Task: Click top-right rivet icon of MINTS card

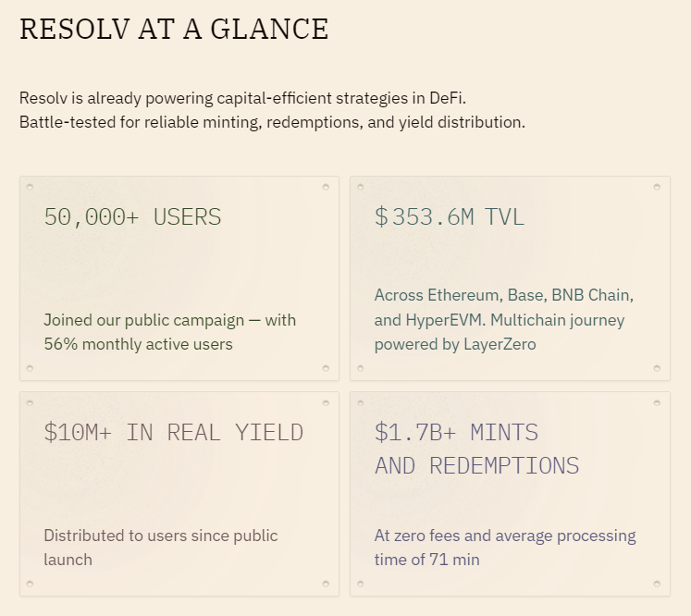Action: pyautogui.click(x=657, y=402)
